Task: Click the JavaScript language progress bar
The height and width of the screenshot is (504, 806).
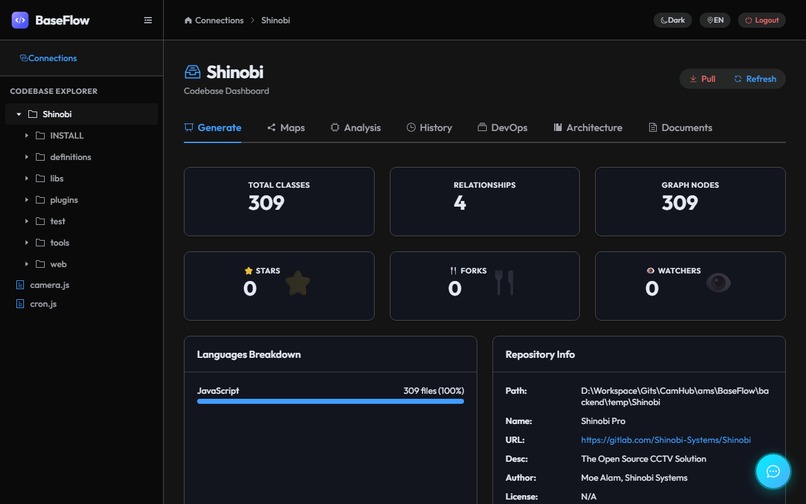Action: 331,402
